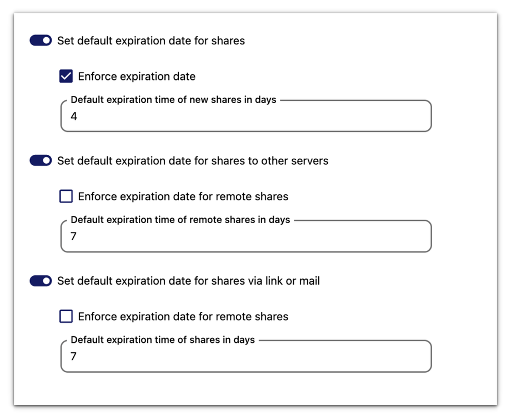Click the 'Set default expiration date for shares' label
This screenshot has height=420, width=511.
click(x=151, y=41)
